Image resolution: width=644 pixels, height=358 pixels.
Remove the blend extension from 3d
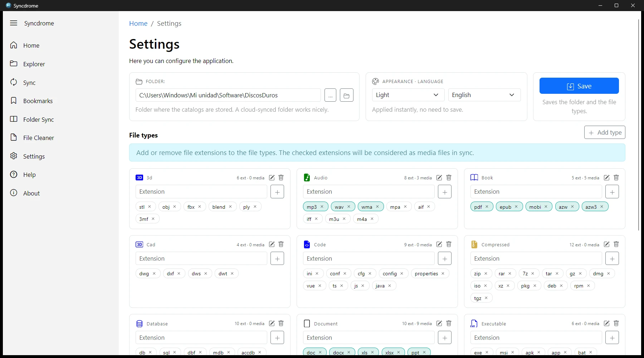(230, 207)
